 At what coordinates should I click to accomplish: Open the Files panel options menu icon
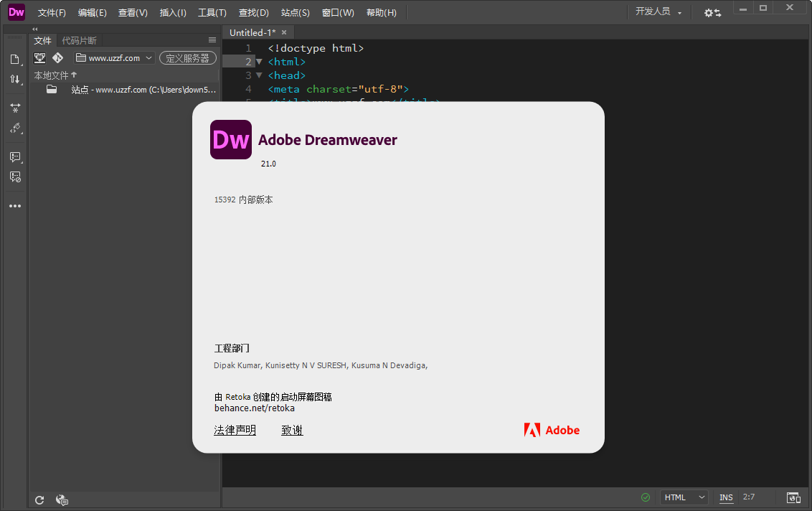[x=212, y=40]
